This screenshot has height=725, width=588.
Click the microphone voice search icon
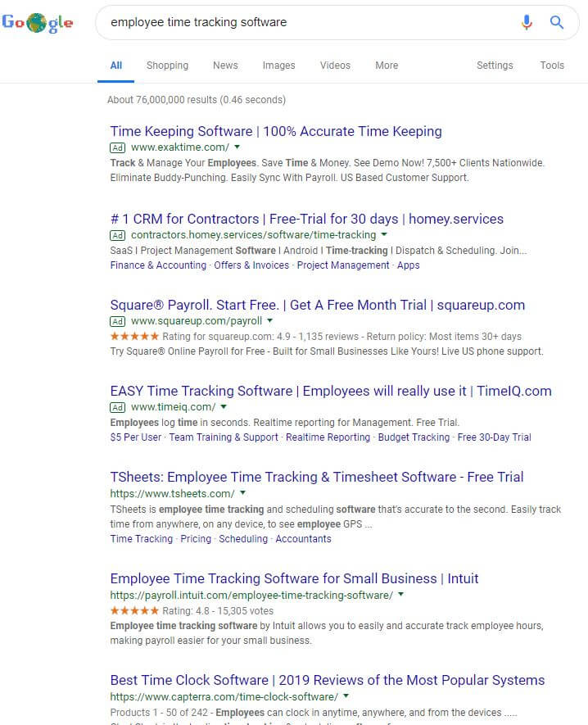click(527, 23)
